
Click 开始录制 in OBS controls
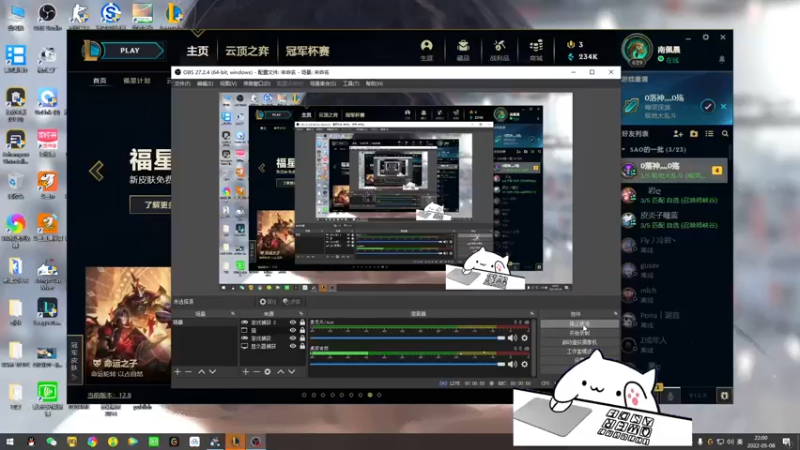point(579,333)
